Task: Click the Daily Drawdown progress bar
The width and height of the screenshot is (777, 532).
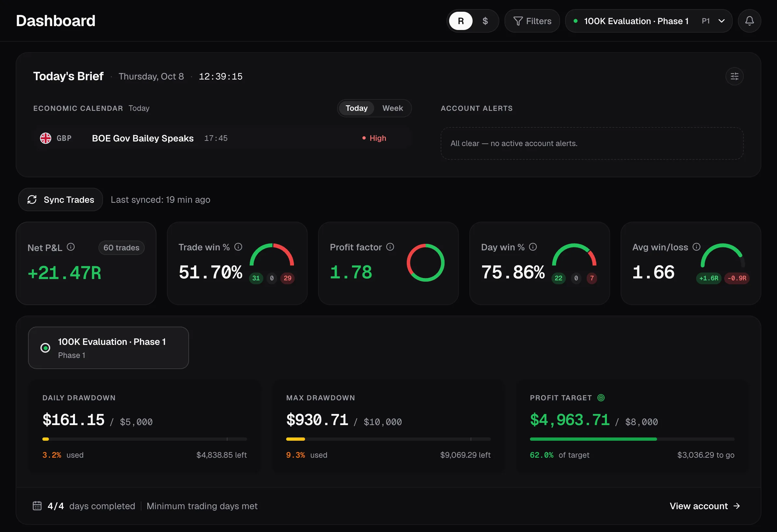Action: pos(145,439)
